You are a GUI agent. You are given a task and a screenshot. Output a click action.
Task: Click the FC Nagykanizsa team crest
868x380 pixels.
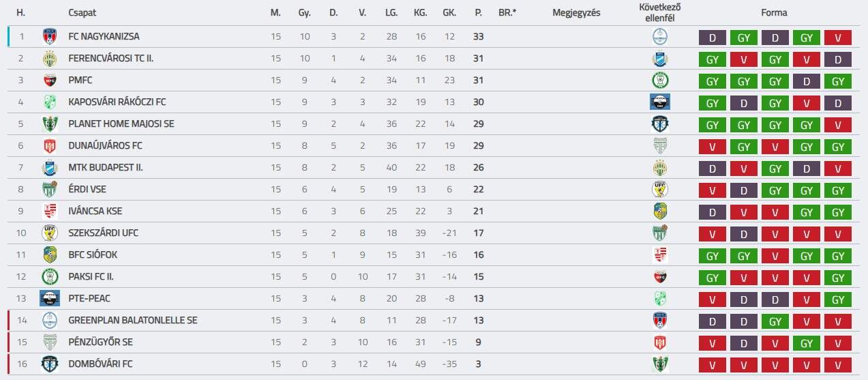click(x=49, y=37)
